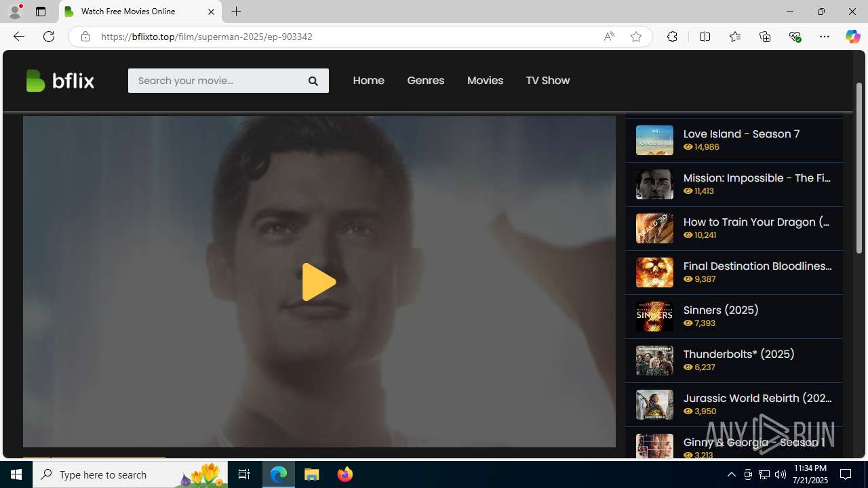Click the page vertical scrollbar
868x488 pixels.
[x=859, y=168]
